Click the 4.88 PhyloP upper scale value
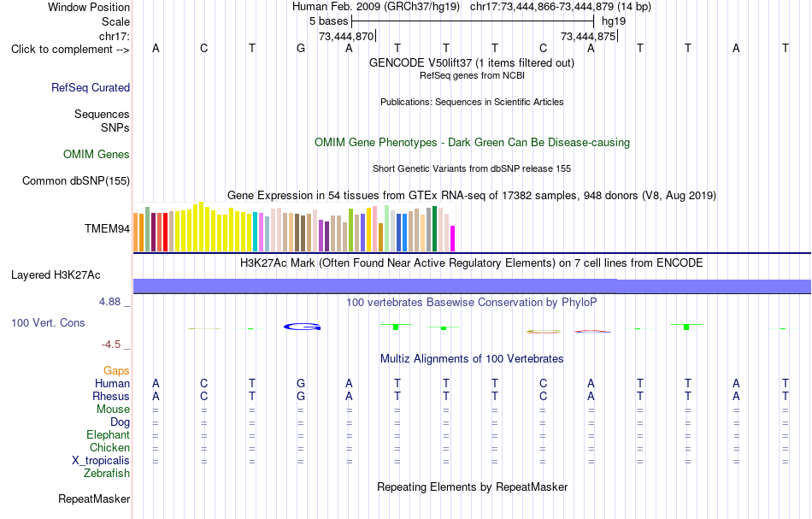 click(x=109, y=302)
